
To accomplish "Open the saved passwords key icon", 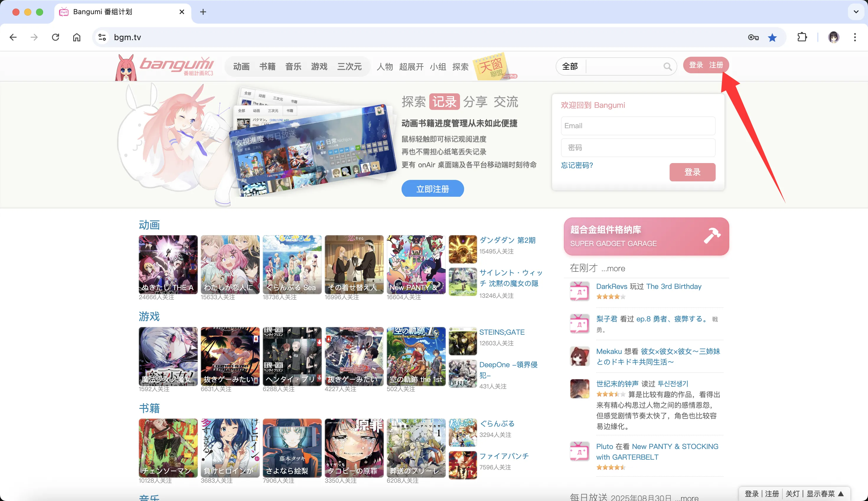I will coord(753,37).
